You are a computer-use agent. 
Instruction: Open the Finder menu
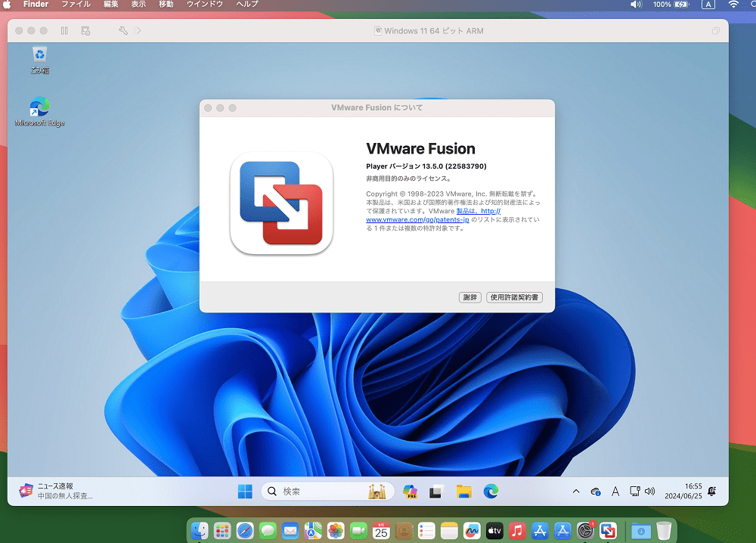[x=36, y=5]
